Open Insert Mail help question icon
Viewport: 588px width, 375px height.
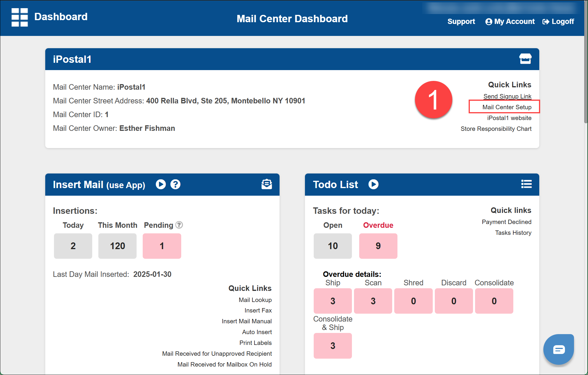(175, 184)
